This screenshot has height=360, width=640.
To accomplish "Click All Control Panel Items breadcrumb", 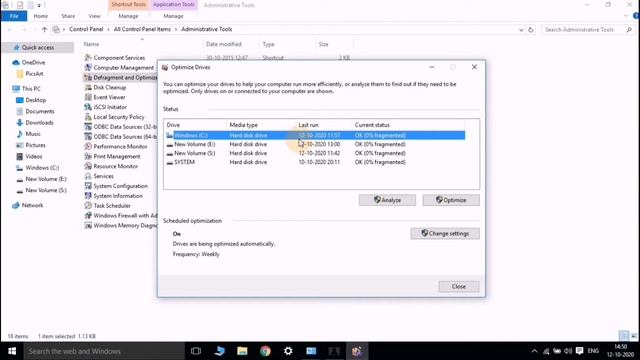I will click(142, 29).
